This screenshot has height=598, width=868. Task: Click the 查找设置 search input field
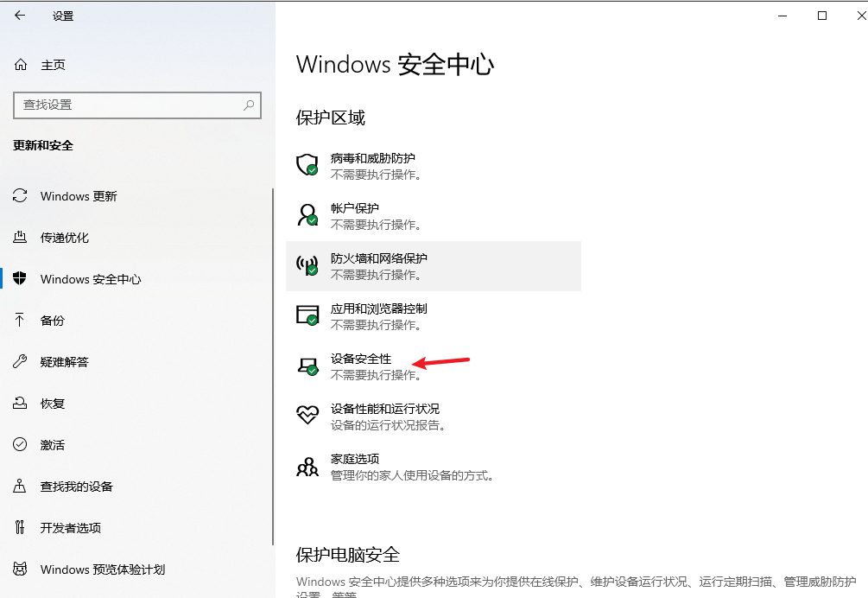136,105
